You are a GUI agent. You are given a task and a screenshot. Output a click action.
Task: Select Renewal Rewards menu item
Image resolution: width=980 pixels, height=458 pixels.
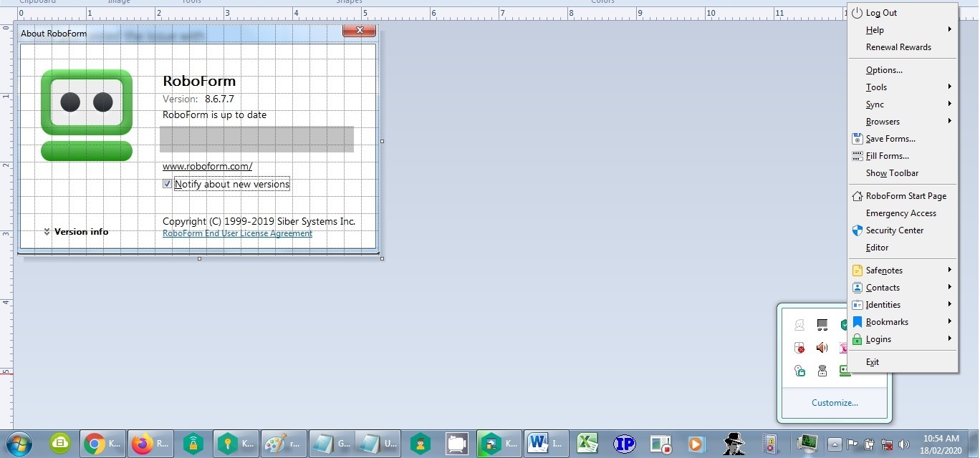click(898, 47)
